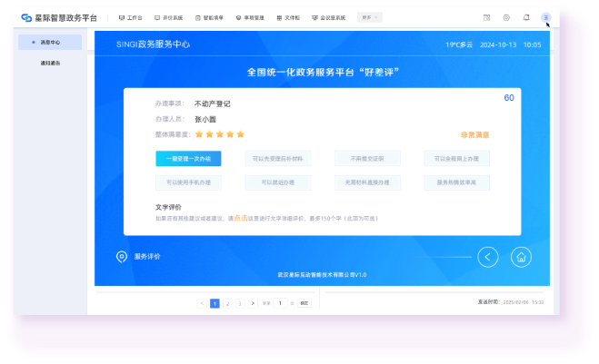
Task: Select the 可以使用手机办理 option
Action: [x=188, y=182]
